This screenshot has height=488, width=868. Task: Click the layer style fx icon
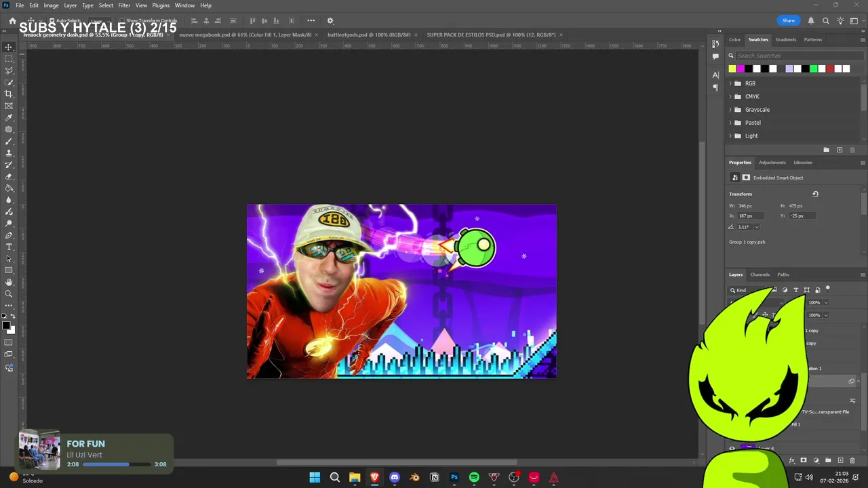point(791,460)
